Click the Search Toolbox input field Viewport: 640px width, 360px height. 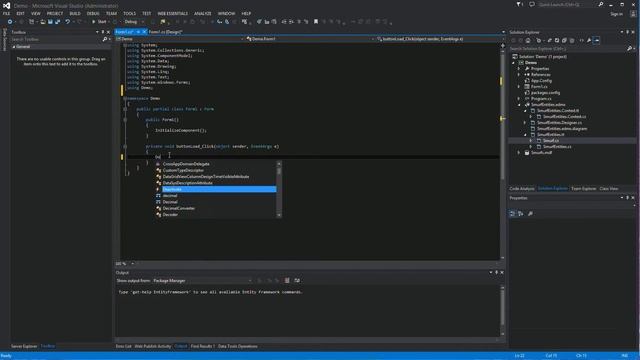tap(56, 39)
